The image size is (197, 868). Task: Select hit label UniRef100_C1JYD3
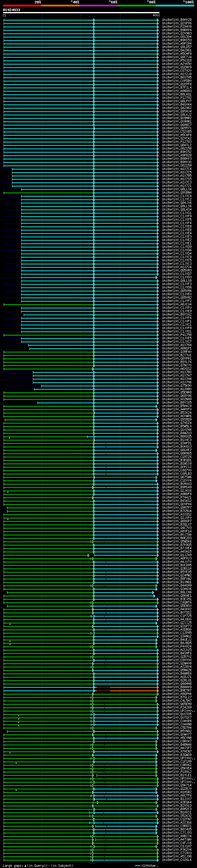click(x=177, y=277)
